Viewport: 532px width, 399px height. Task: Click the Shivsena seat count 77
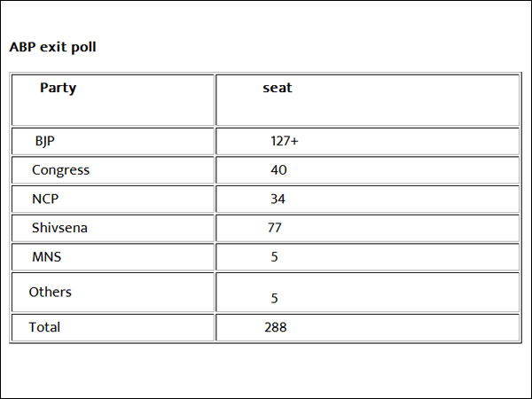275,229
